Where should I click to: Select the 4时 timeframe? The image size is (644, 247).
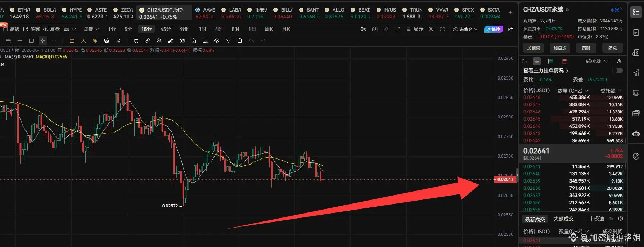tap(219, 29)
